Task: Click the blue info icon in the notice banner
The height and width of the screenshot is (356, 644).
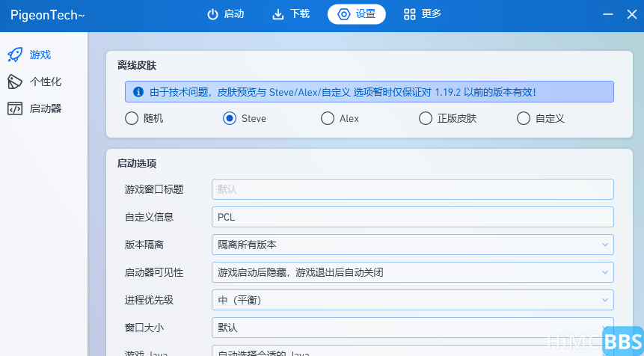Action: (138, 92)
